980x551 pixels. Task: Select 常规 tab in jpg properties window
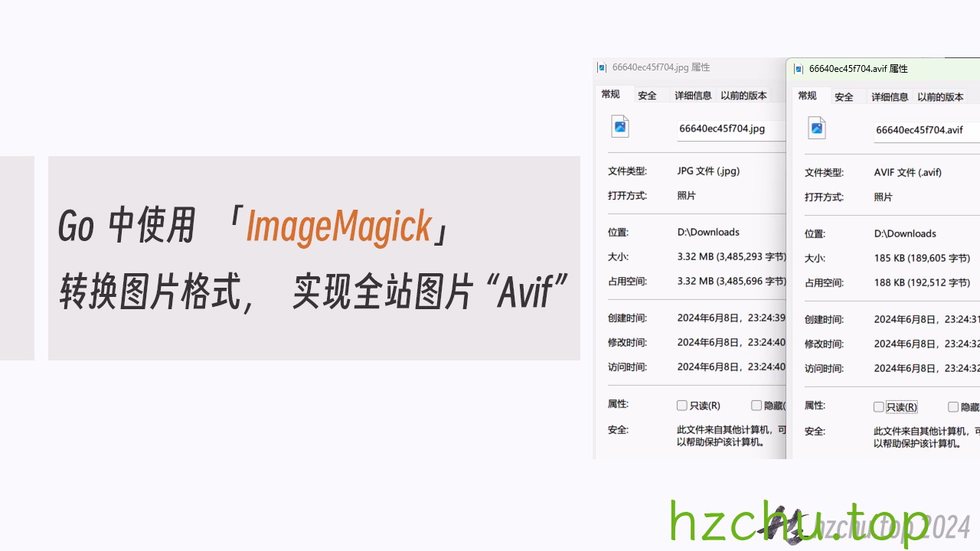click(x=611, y=94)
